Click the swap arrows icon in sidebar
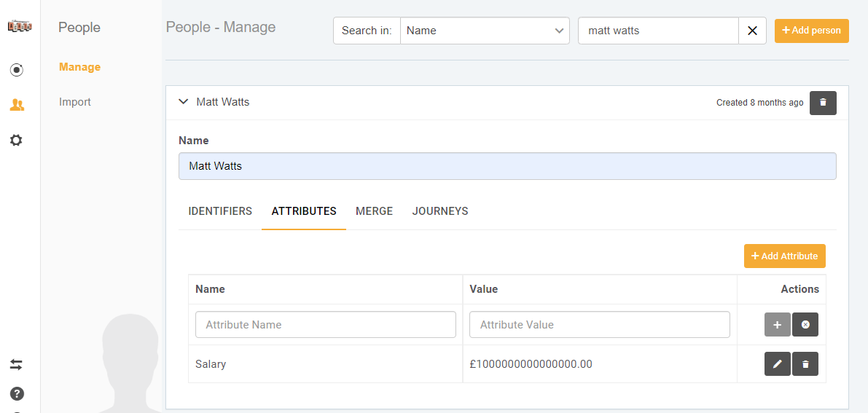868x413 pixels. [17, 364]
